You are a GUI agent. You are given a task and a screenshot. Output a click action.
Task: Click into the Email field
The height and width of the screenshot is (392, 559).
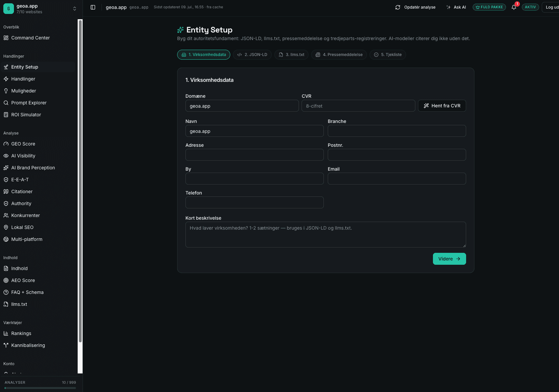[x=397, y=179]
